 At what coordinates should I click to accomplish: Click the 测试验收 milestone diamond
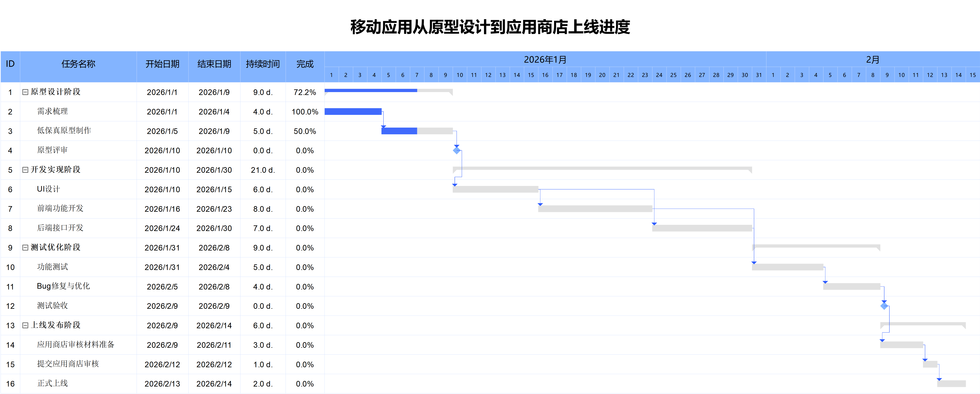click(x=884, y=306)
